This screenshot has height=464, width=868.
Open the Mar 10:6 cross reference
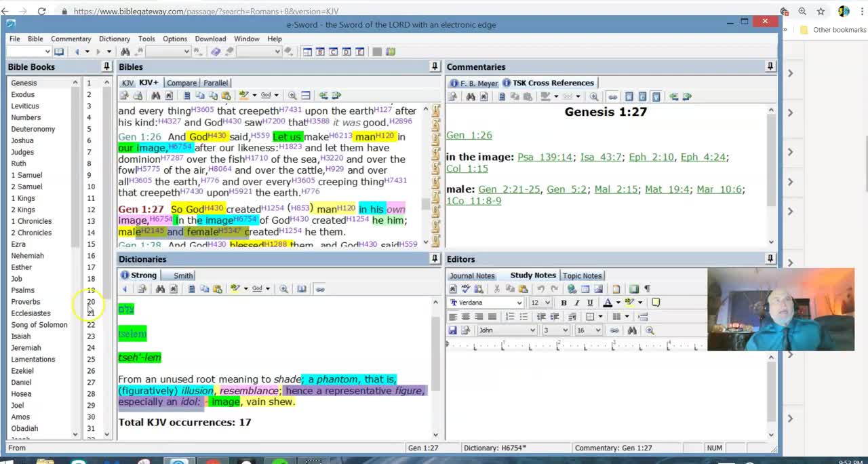pyautogui.click(x=719, y=189)
